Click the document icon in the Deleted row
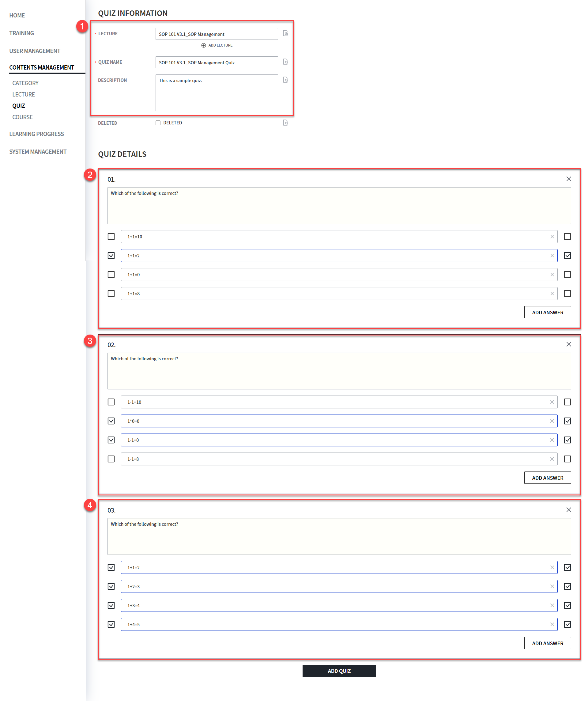The image size is (588, 701). click(285, 123)
